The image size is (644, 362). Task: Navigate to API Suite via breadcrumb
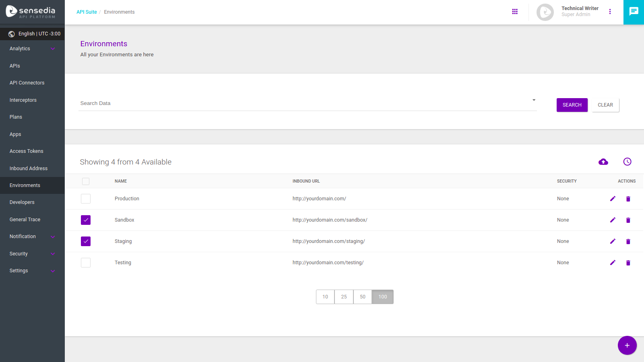[x=87, y=12]
